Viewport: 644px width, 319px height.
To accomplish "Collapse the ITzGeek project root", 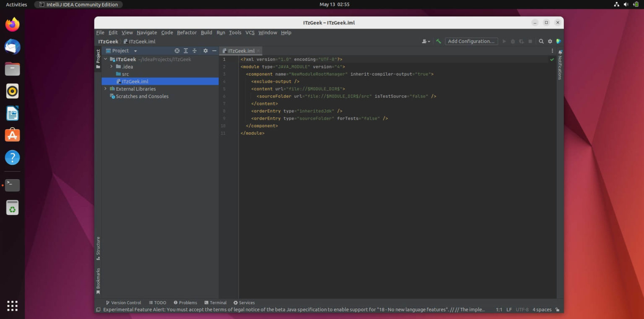I will click(x=105, y=59).
